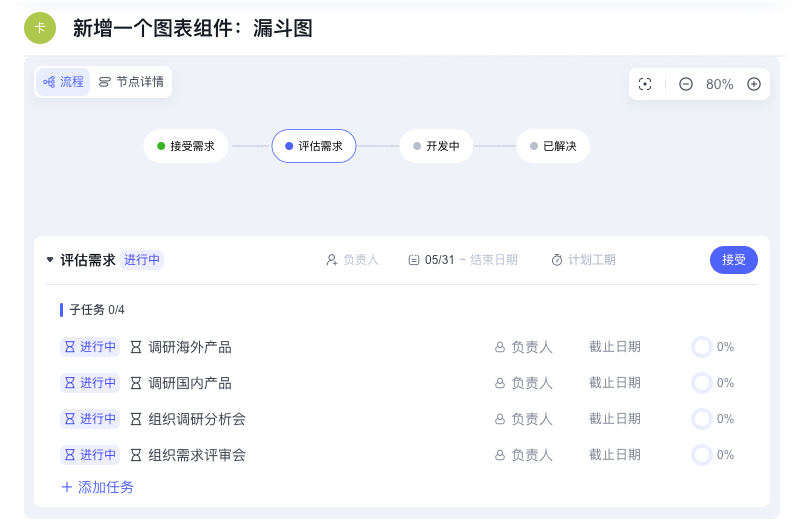Zoom in with the plus icon

point(754,84)
